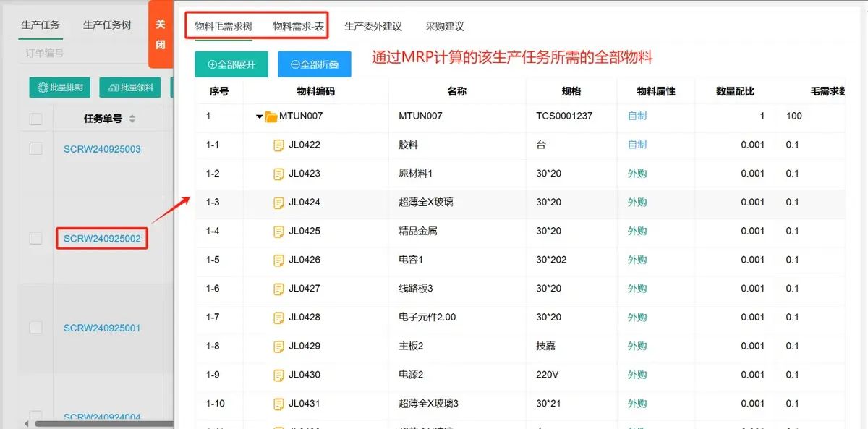The height and width of the screenshot is (429, 868).
Task: Click the document icon beside JL0424
Action: click(278, 203)
